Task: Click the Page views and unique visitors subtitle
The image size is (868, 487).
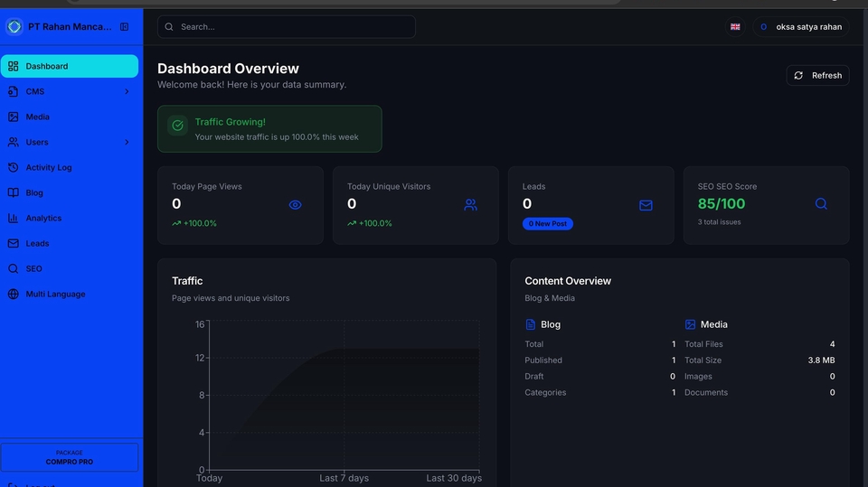Action: coord(231,298)
